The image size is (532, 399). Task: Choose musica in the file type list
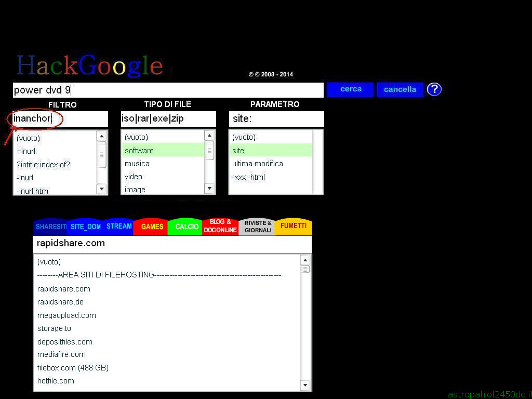[137, 164]
